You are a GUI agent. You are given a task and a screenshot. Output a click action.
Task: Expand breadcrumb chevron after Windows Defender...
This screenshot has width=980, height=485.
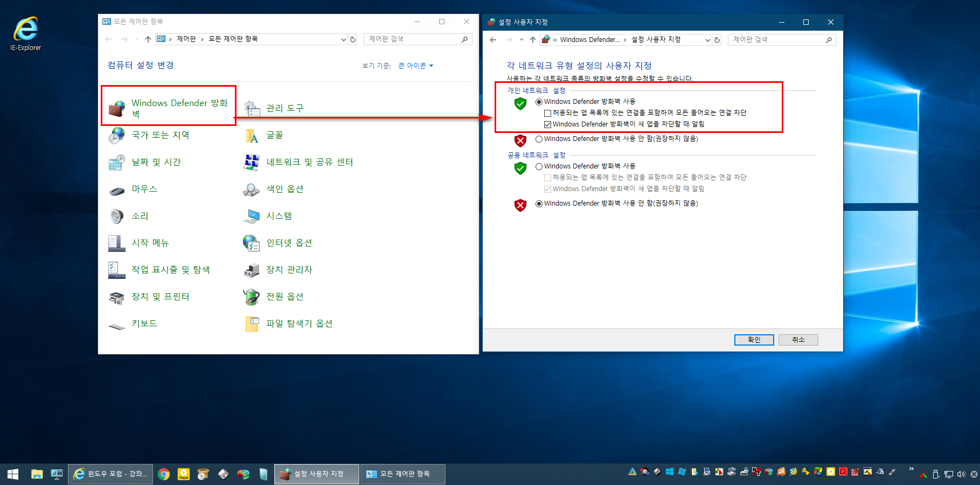pyautogui.click(x=625, y=40)
